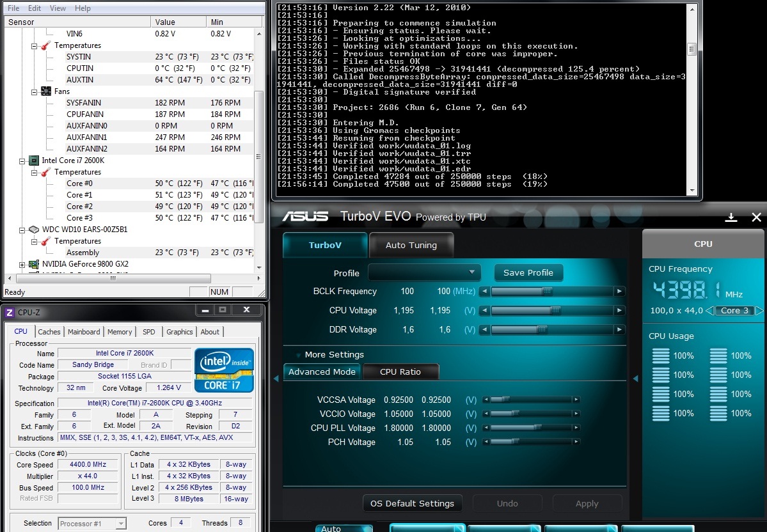Switch to the Caches tab in CPU-Z

(49, 331)
